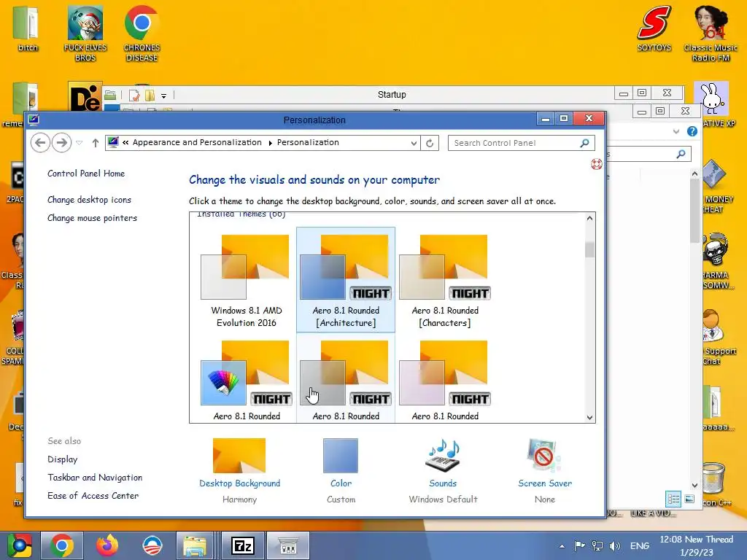Open 7-Zip from the taskbar
This screenshot has width=747, height=560.
pyautogui.click(x=243, y=545)
